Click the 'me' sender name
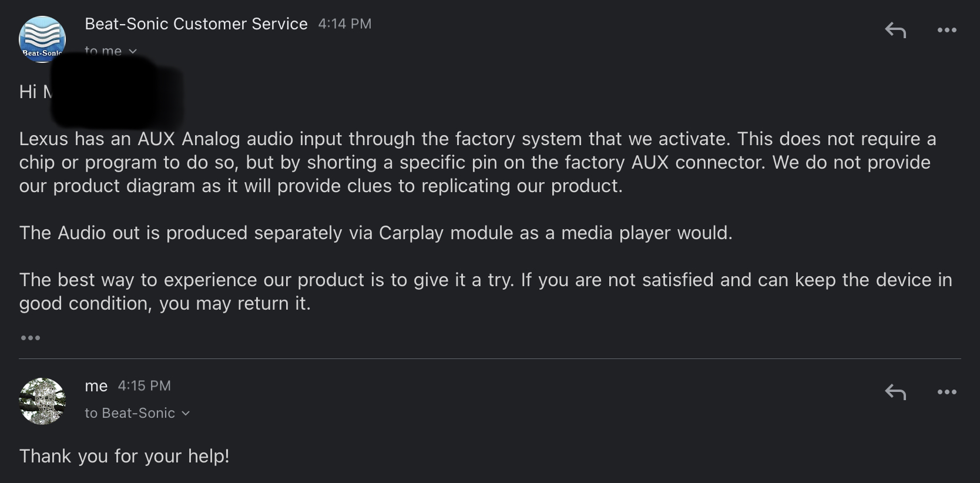Screen dimensions: 980x483 point(96,386)
